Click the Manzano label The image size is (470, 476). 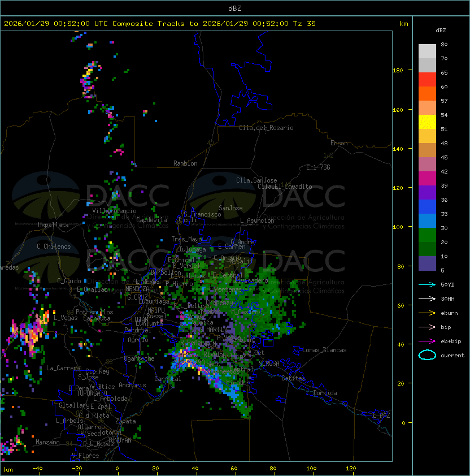(47, 442)
